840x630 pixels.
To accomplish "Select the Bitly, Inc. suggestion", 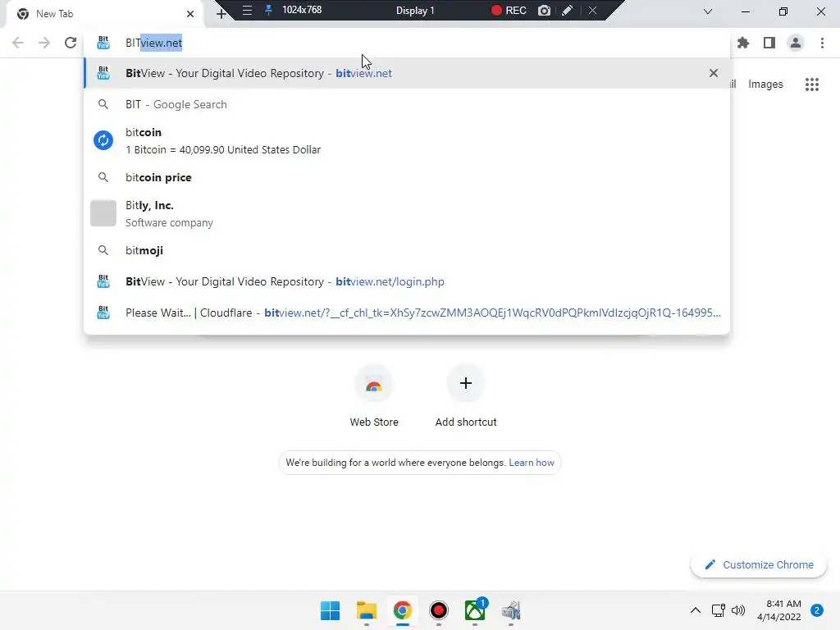I will coord(407,213).
